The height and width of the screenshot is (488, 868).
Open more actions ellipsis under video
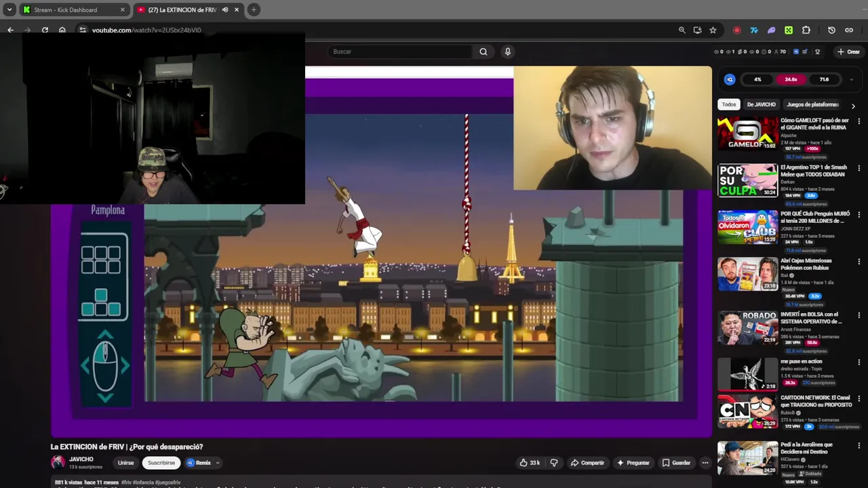point(705,463)
